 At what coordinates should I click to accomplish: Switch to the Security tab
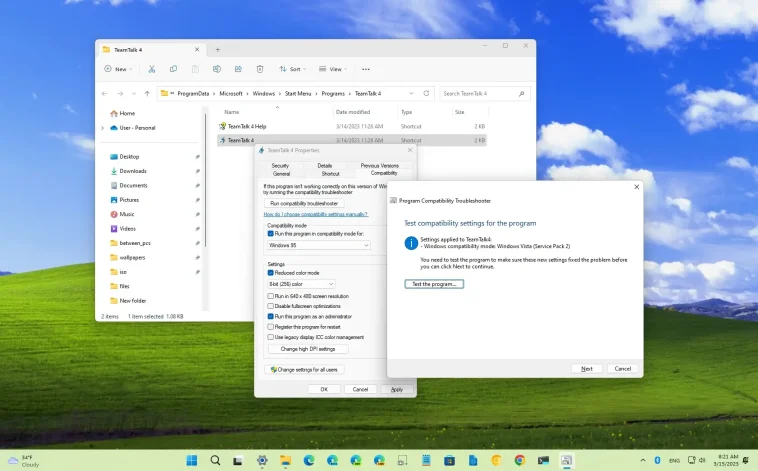pyautogui.click(x=280, y=165)
